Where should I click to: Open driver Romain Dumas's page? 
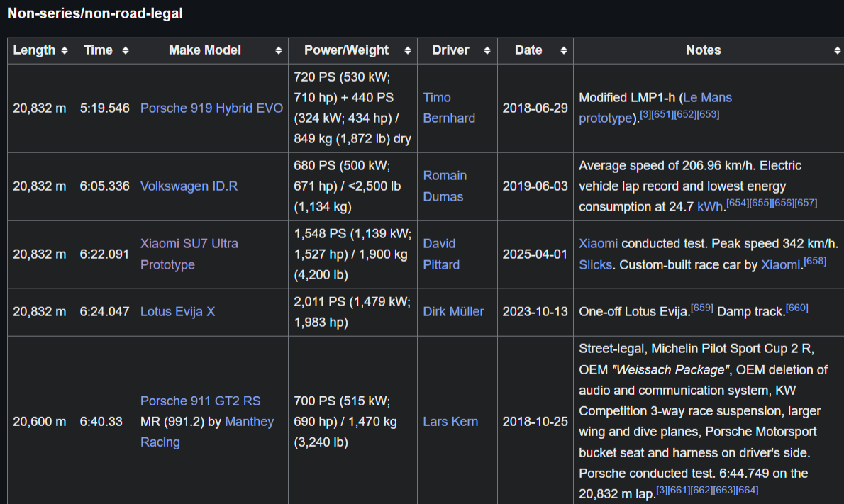click(x=445, y=186)
